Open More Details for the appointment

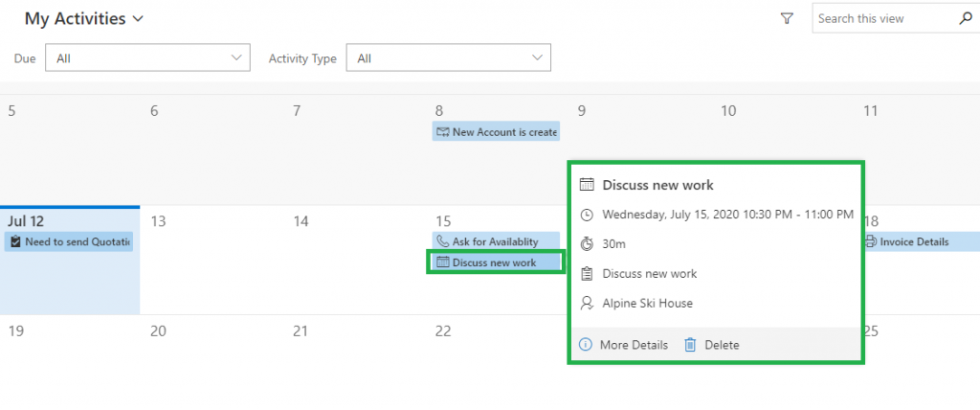tap(634, 345)
